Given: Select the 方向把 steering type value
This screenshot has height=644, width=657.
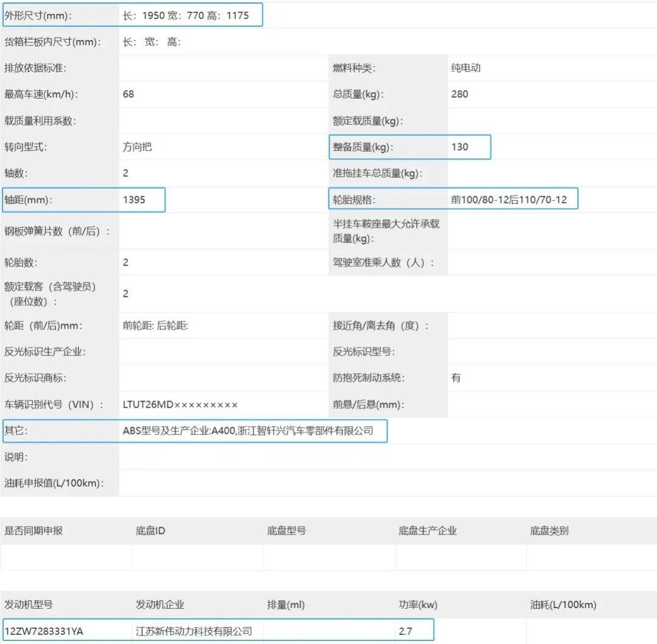Looking at the screenshot, I should (137, 147).
